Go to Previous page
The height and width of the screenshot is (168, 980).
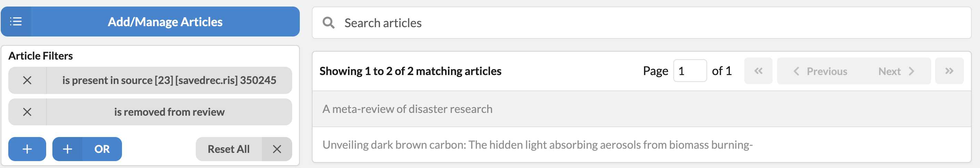pos(820,71)
